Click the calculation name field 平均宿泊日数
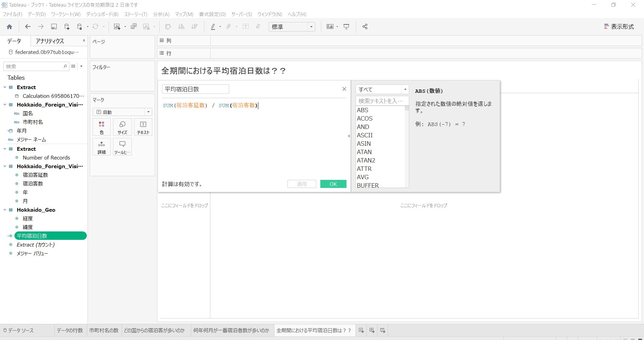 196,89
